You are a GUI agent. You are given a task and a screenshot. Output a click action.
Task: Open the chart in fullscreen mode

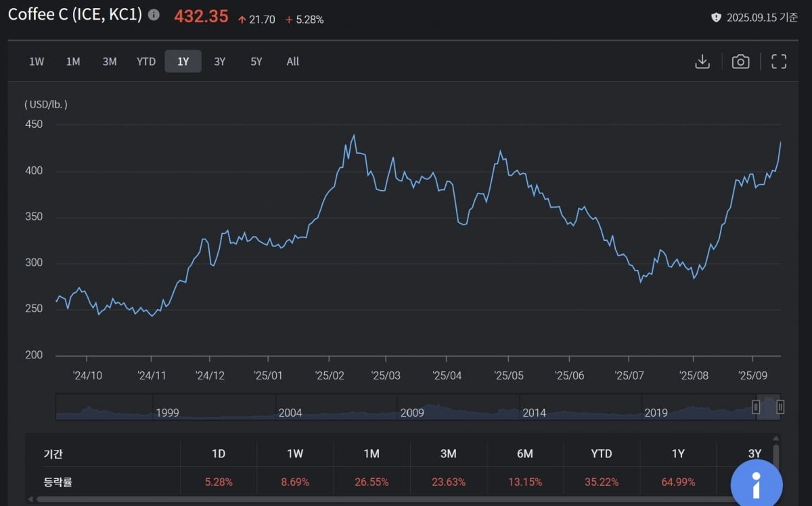point(779,62)
